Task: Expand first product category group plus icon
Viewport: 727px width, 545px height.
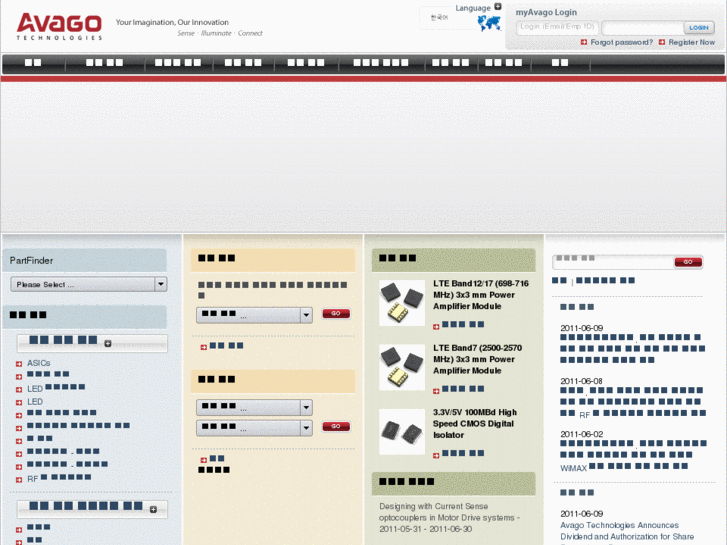Action: pyautogui.click(x=108, y=344)
